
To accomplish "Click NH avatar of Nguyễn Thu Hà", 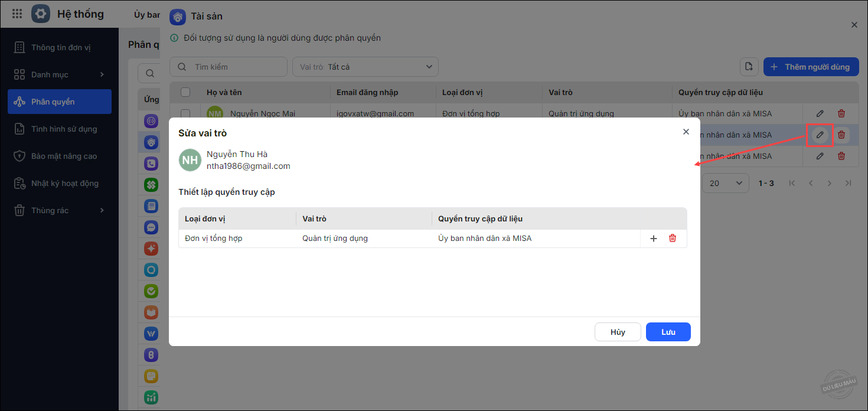I will 190,160.
